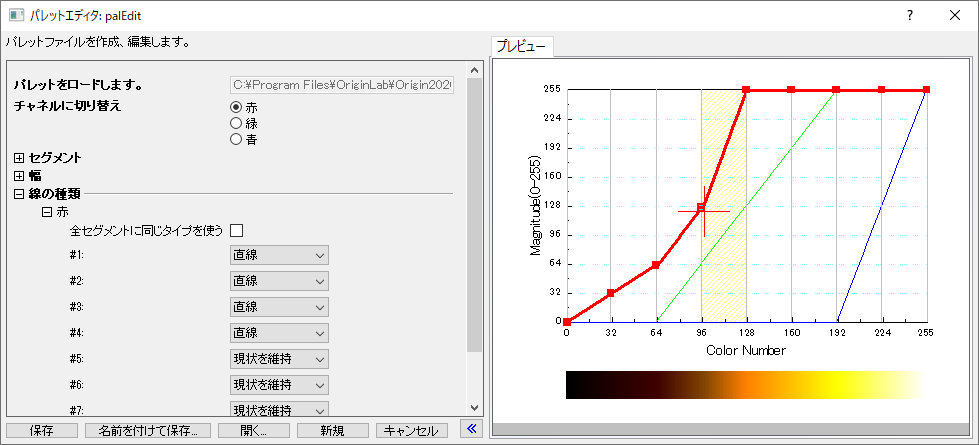This screenshot has height=445, width=979.
Task: Collapse the 線の種類 section
Action: tap(19, 194)
